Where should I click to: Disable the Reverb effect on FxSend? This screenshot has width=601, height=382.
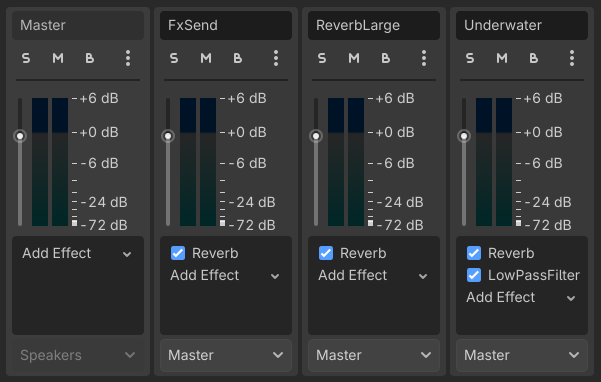[178, 253]
